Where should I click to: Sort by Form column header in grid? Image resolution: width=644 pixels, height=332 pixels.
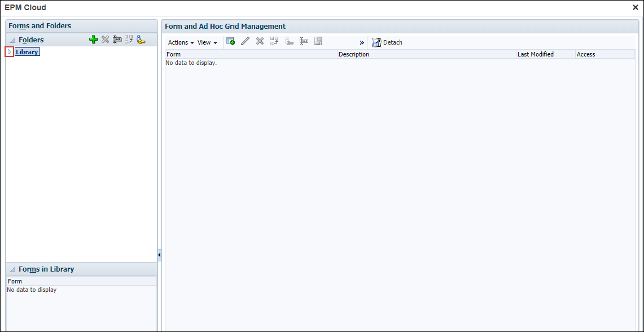251,54
